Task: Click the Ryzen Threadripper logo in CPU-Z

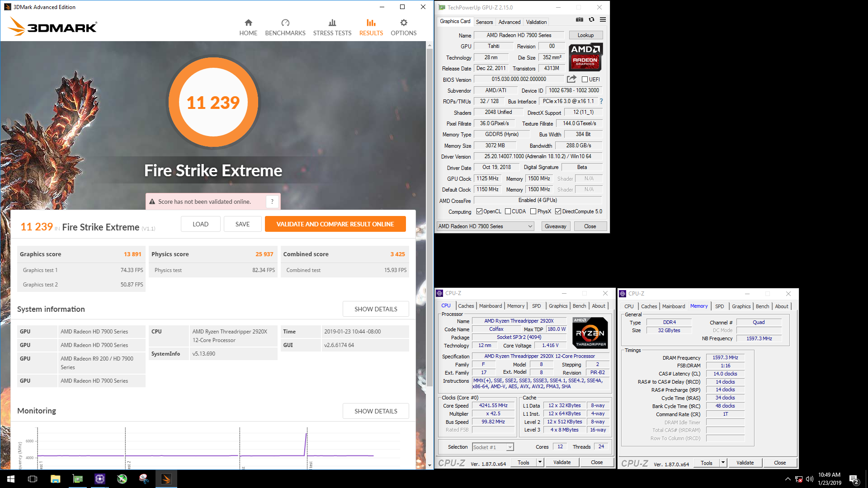Action: coord(590,333)
